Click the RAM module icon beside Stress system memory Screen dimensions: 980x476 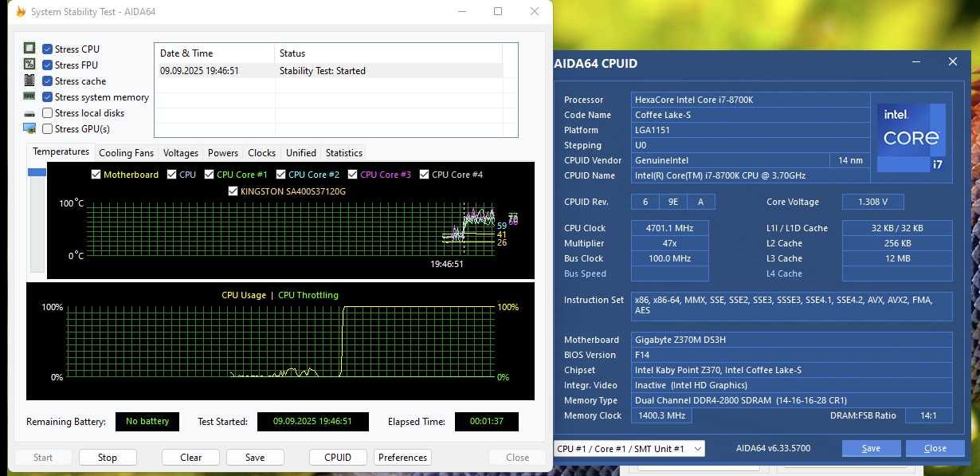tap(29, 96)
